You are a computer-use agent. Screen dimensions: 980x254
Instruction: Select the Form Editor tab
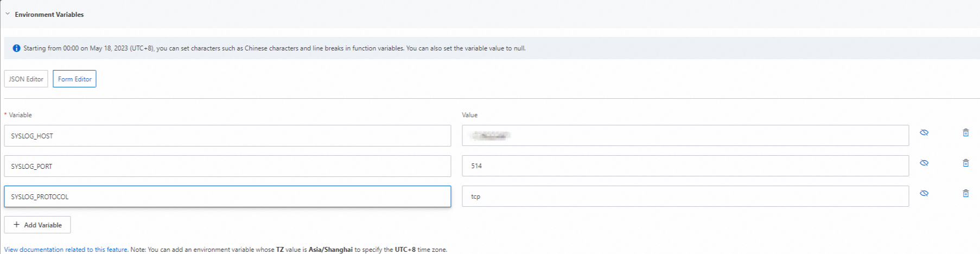74,79
